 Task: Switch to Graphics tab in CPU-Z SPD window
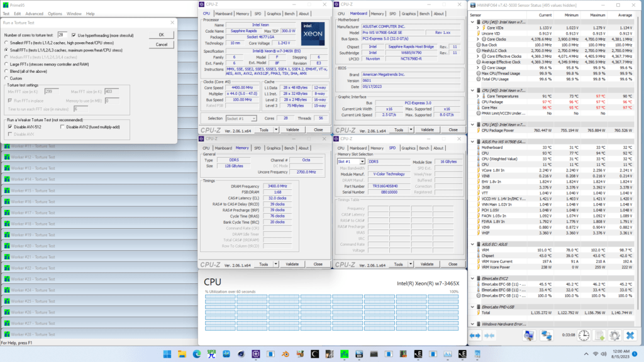coord(408,148)
